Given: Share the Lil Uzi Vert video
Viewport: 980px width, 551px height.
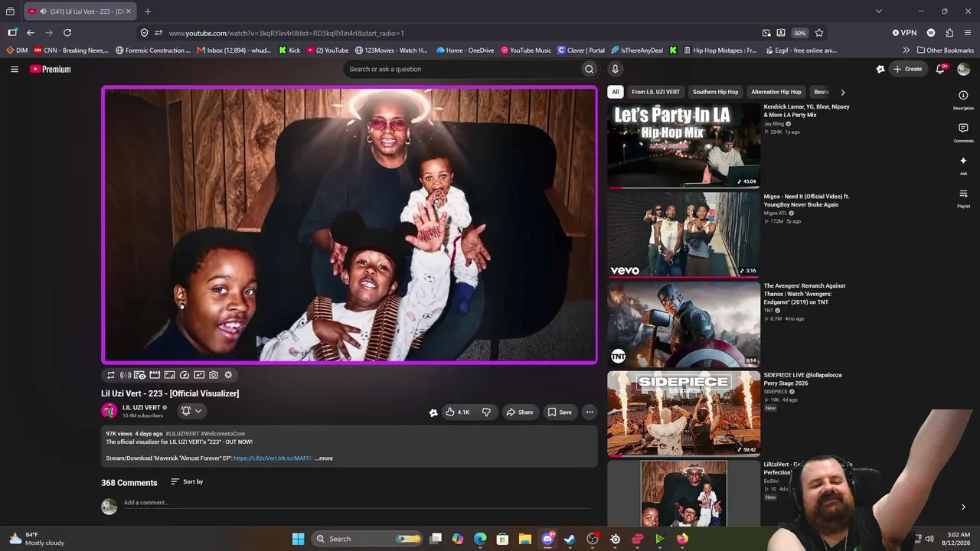Looking at the screenshot, I should (x=519, y=412).
